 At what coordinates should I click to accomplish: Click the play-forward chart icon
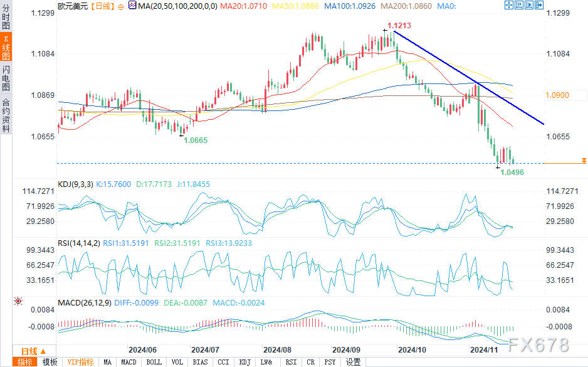(529, 5)
